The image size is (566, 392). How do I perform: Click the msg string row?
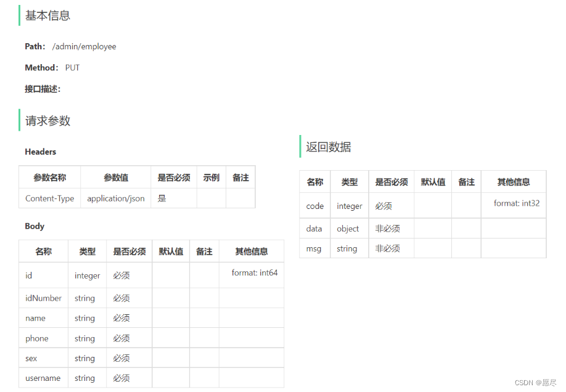tap(314, 248)
